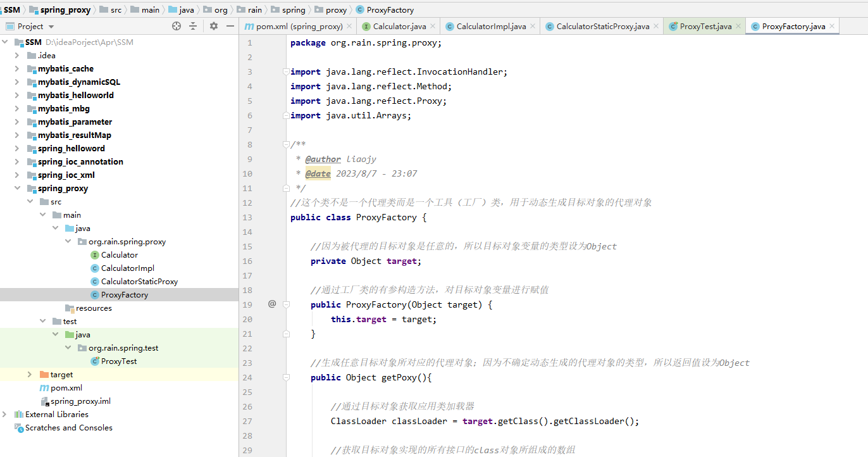This screenshot has height=457, width=868.
Task: Expand the spring_helloword module
Action: 17,148
